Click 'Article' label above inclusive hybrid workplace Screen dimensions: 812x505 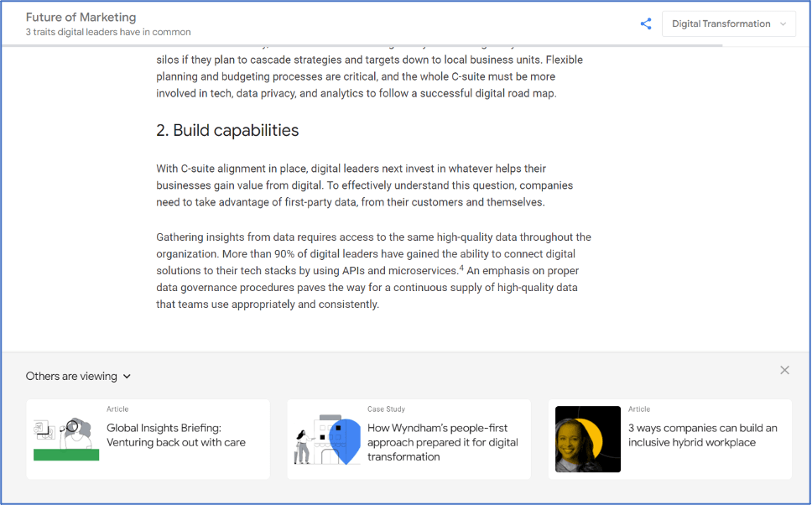[639, 409]
